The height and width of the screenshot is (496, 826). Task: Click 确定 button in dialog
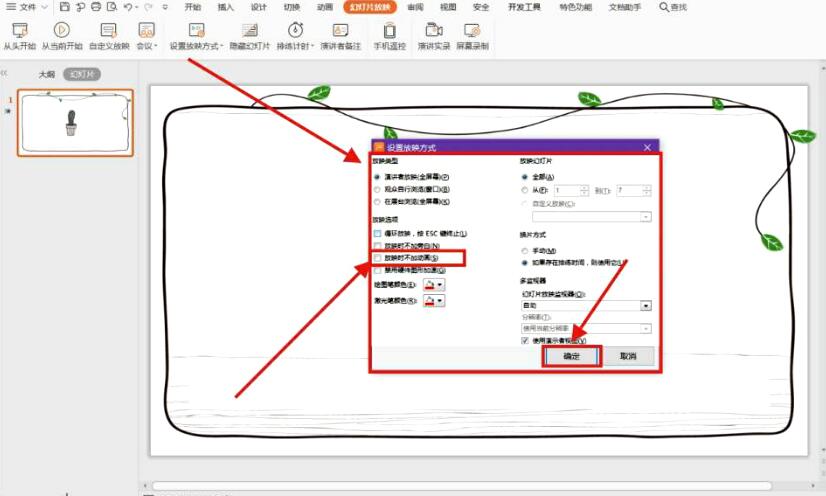[572, 356]
